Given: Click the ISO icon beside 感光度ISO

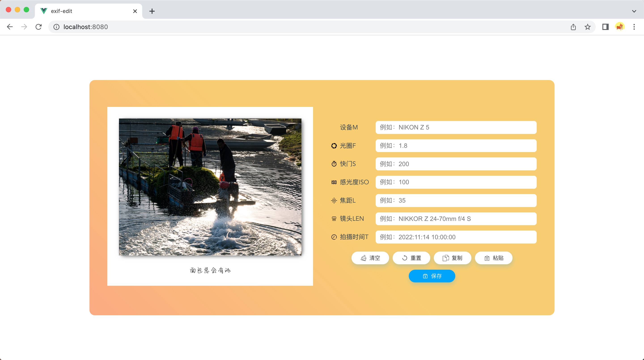Looking at the screenshot, I should pyautogui.click(x=334, y=182).
